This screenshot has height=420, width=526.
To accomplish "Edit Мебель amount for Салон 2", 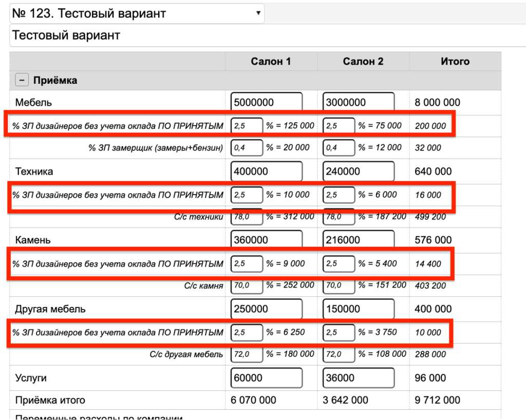I will click(359, 102).
